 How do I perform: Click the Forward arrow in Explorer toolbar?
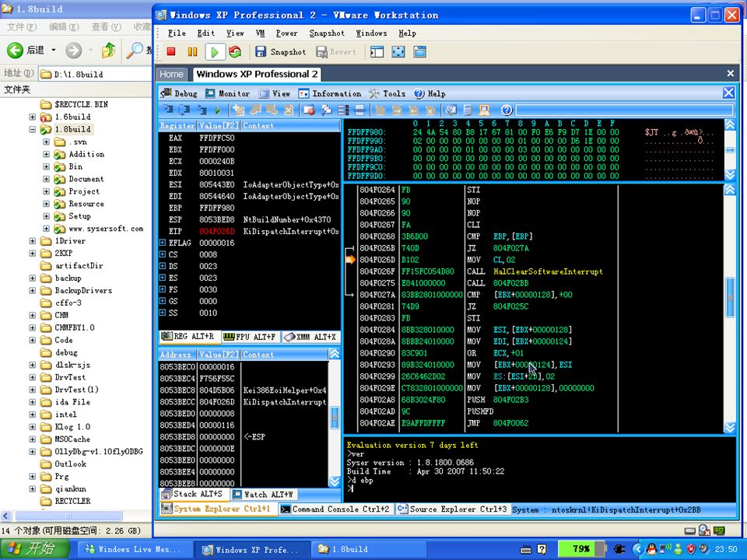[x=73, y=50]
